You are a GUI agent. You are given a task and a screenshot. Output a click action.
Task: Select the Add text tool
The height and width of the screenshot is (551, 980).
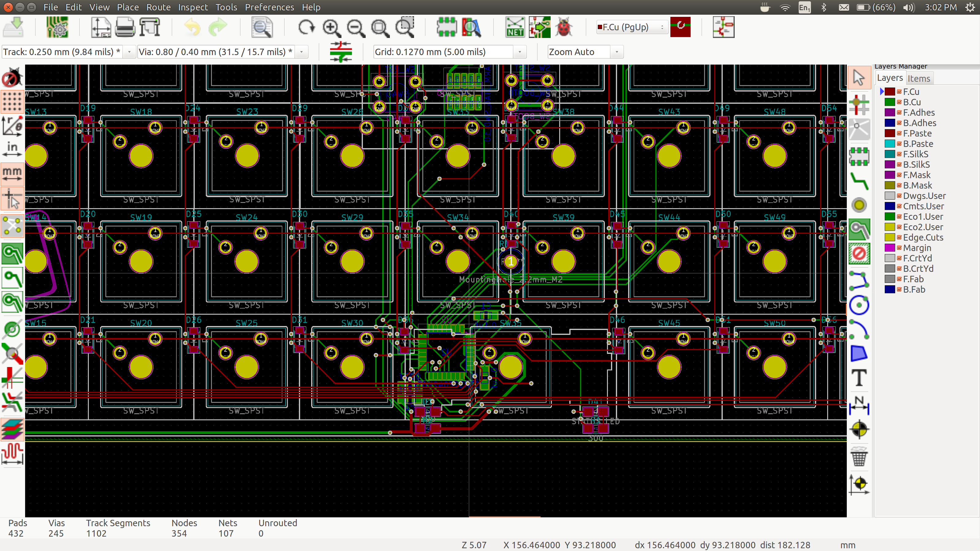pos(859,378)
